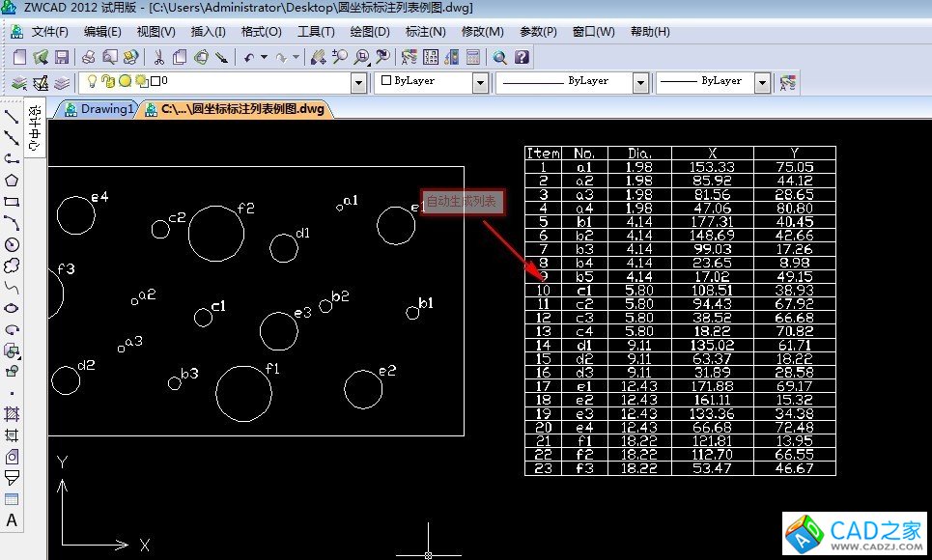The width and height of the screenshot is (932, 560).
Task: Open the Multiline Text tool
Action: click(x=9, y=518)
